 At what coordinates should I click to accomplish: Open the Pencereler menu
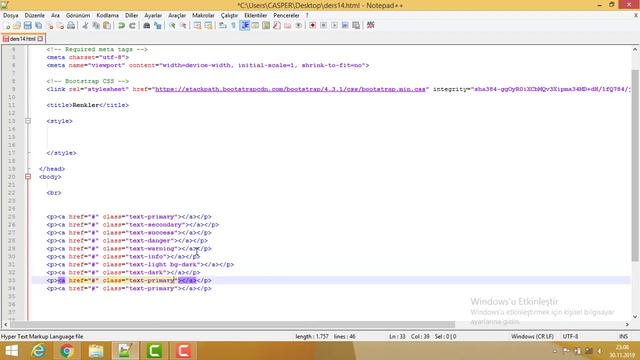coord(286,15)
